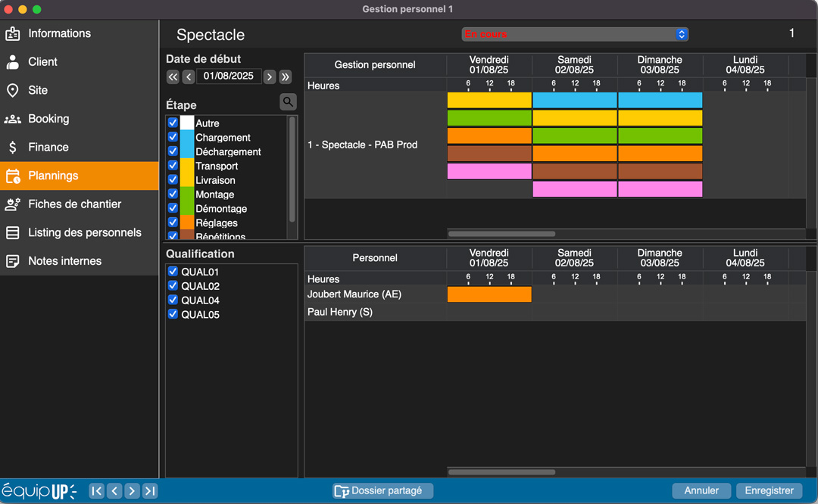
Task: Advance start date with double-right arrow
Action: coord(286,77)
